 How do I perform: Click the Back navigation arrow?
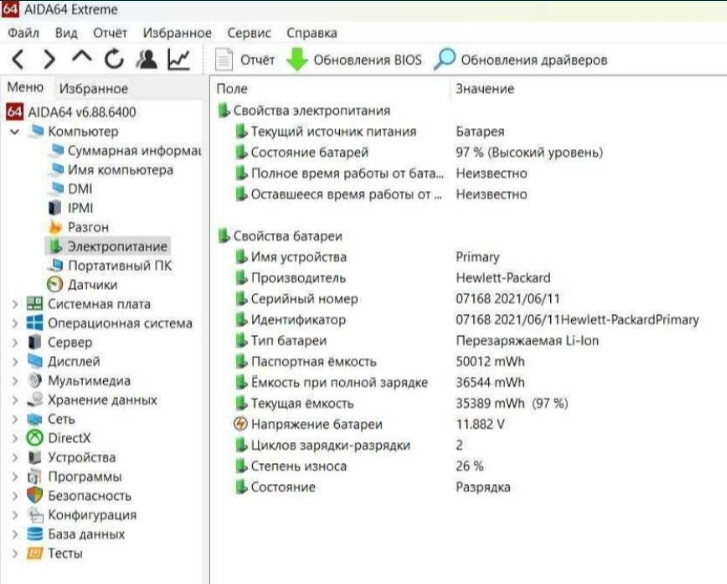point(18,59)
